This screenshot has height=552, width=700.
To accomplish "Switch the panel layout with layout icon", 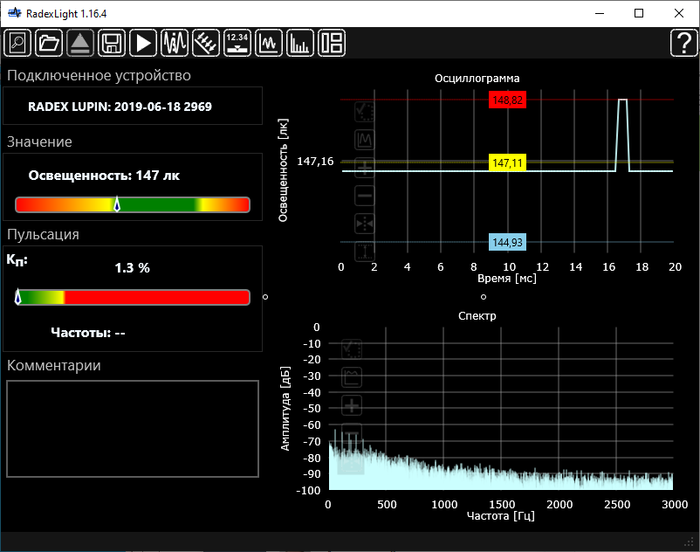I will click(331, 43).
